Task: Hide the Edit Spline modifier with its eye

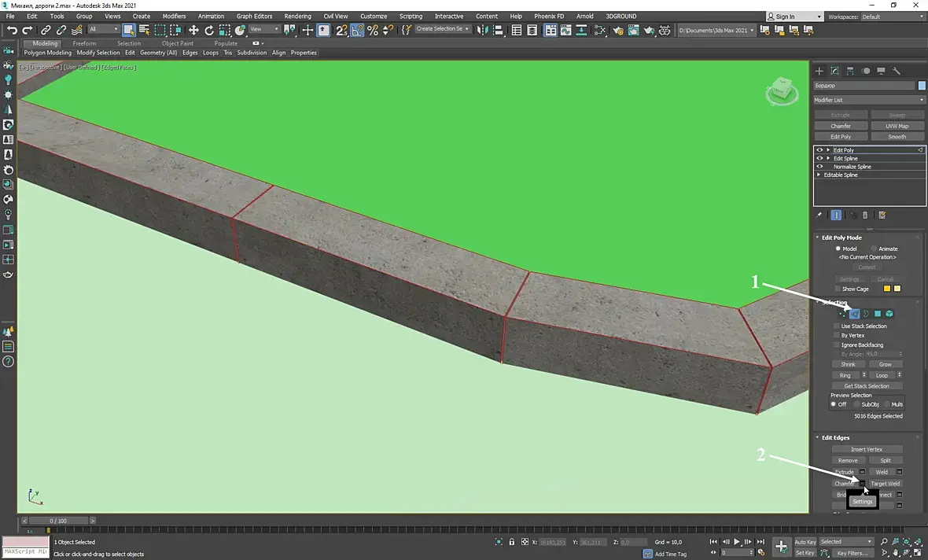Action: pyautogui.click(x=819, y=158)
